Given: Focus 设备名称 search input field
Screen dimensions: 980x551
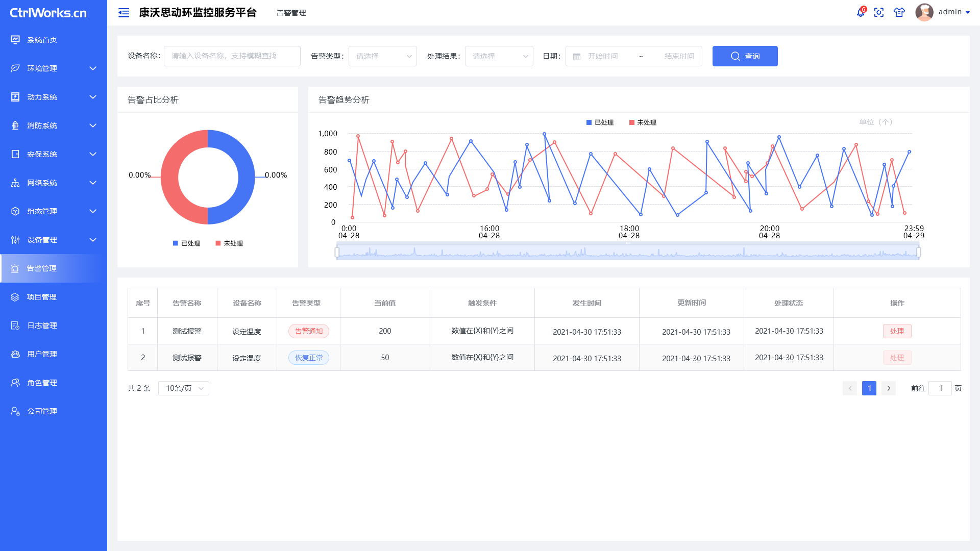Looking at the screenshot, I should (x=232, y=56).
